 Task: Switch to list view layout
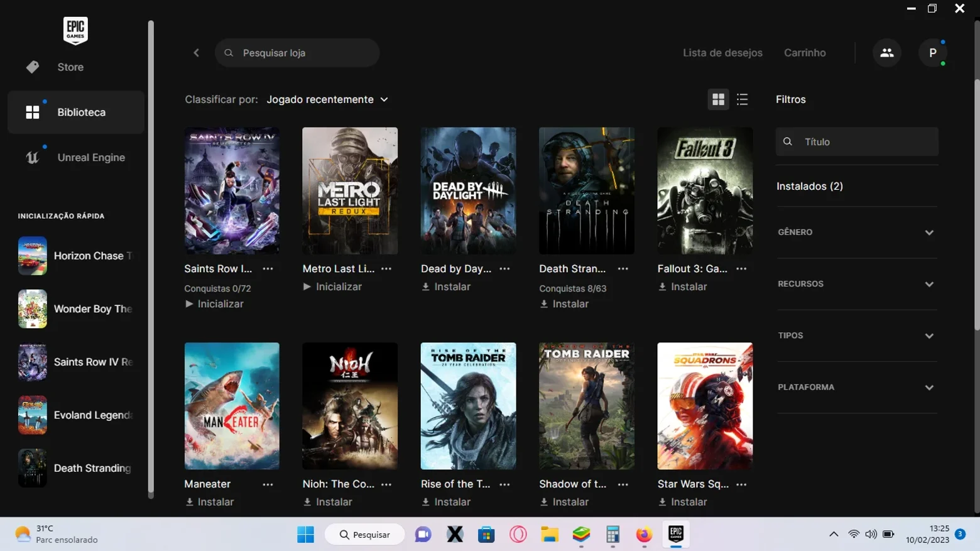coord(742,99)
